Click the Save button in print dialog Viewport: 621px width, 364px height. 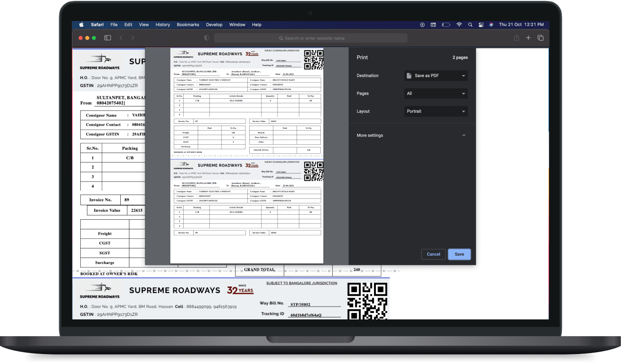click(459, 254)
